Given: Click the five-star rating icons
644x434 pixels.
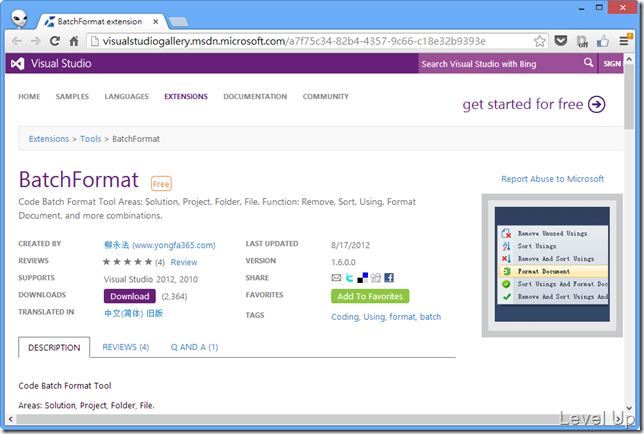Looking at the screenshot, I should pos(127,262).
